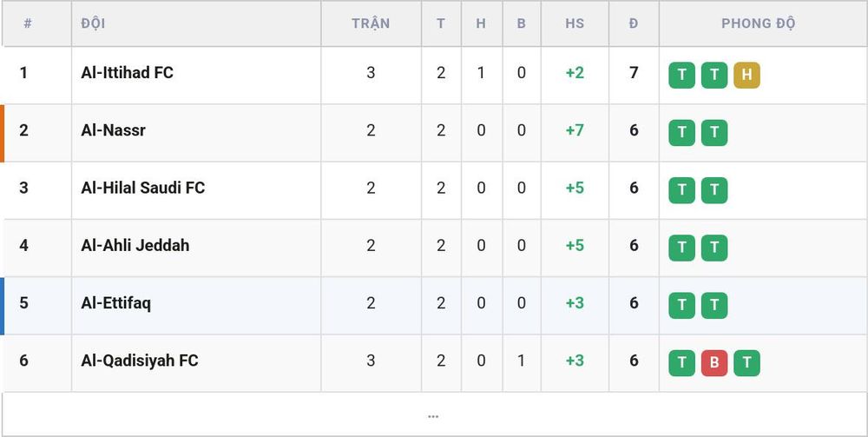Image resolution: width=868 pixels, height=437 pixels.
Task: Click the +7 goal difference for Al-Nassr
Action: coord(575,130)
